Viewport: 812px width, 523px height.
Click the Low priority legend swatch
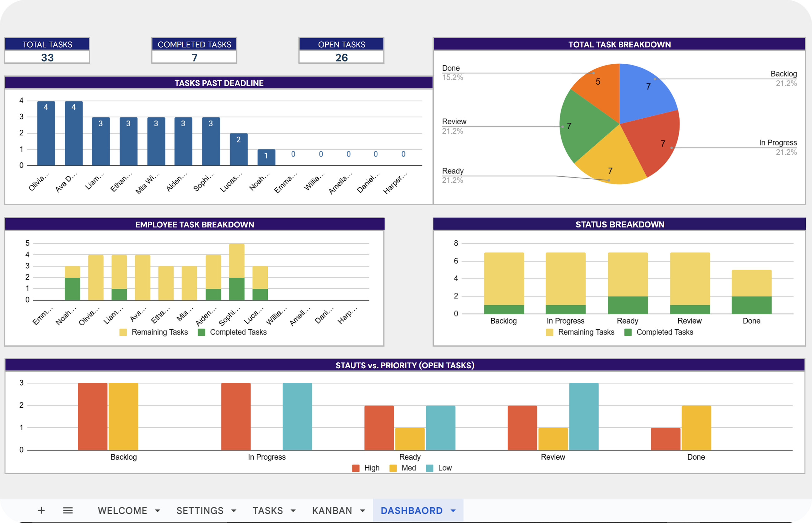pyautogui.click(x=429, y=468)
